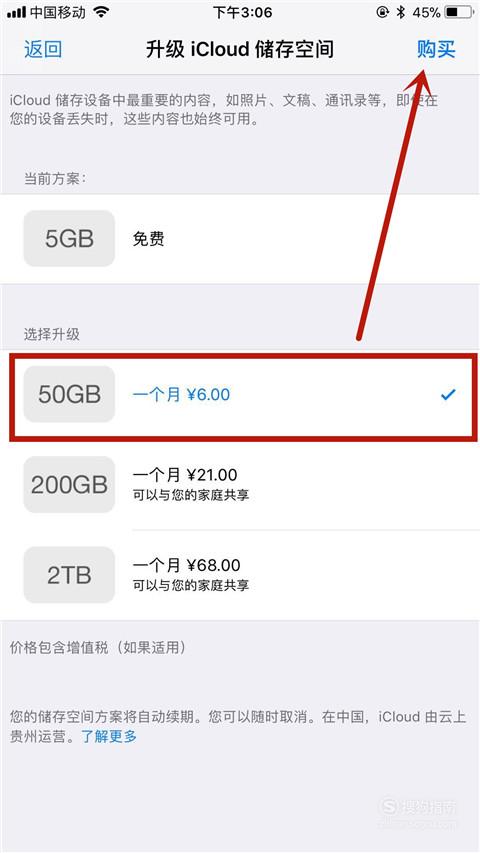Open the 了解更多 link

[x=109, y=737]
